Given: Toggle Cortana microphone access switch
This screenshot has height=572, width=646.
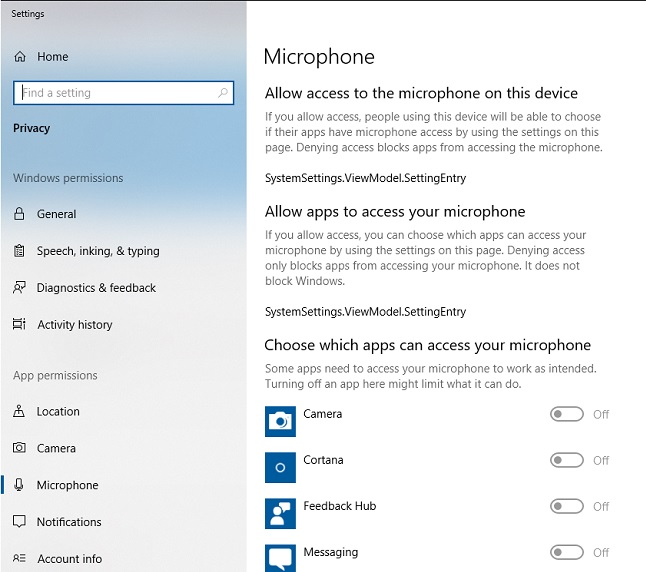Looking at the screenshot, I should pos(566,460).
